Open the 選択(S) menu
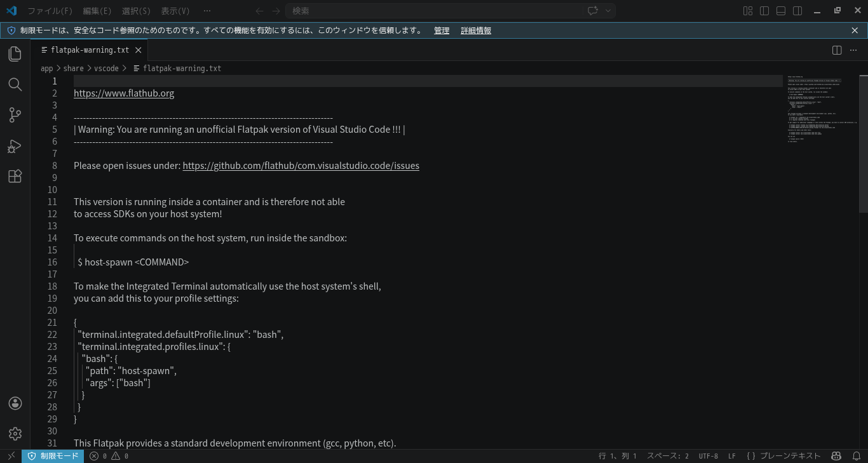This screenshot has height=463, width=868. coord(136,11)
